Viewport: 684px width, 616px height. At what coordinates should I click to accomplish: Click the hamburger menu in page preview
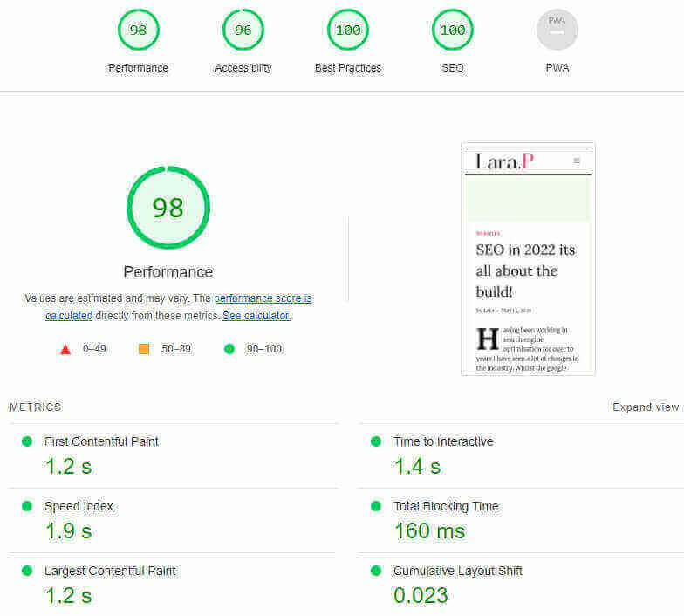[x=577, y=161]
